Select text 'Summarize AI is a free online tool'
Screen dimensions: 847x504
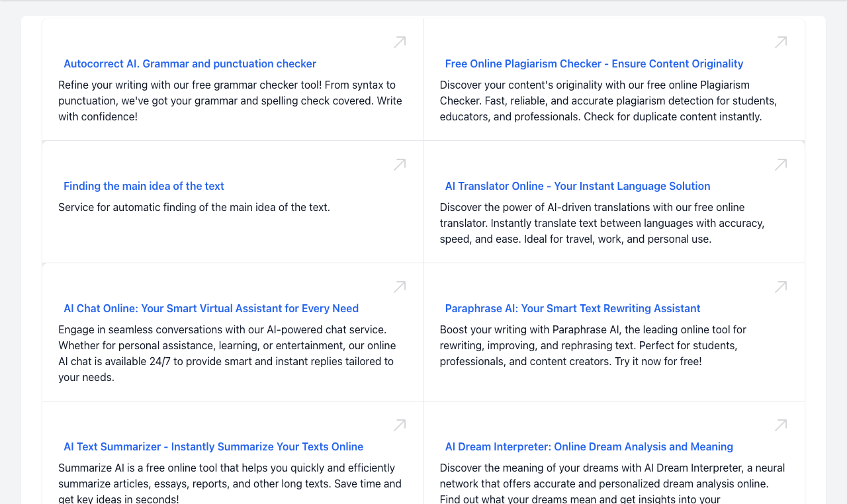click(230, 483)
